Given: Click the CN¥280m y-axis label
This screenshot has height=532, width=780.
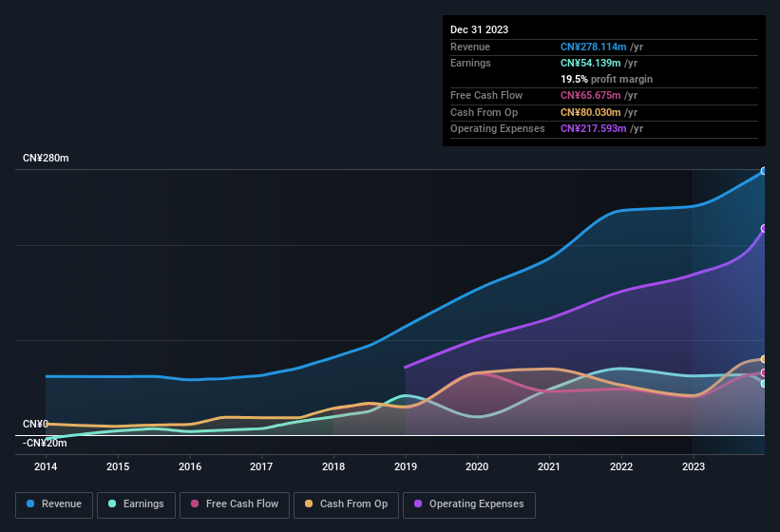Looking at the screenshot, I should 47,158.
